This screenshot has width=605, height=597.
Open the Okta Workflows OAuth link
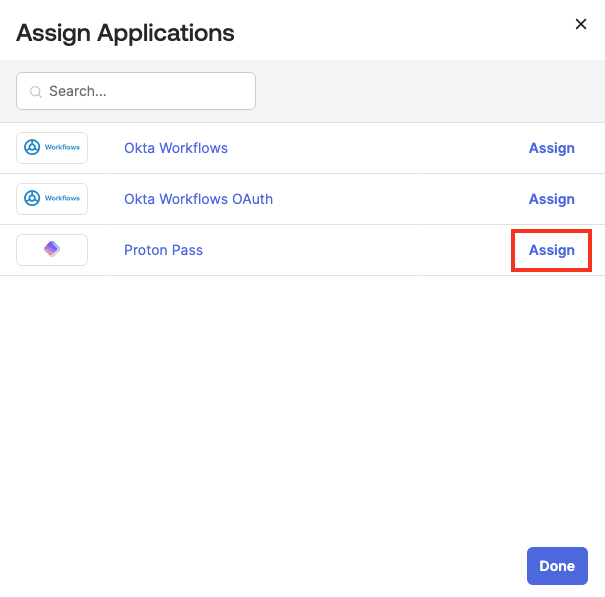(x=198, y=199)
